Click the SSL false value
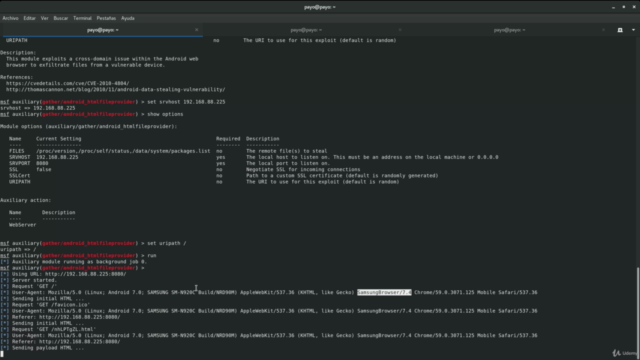The width and height of the screenshot is (640, 360). [x=44, y=169]
